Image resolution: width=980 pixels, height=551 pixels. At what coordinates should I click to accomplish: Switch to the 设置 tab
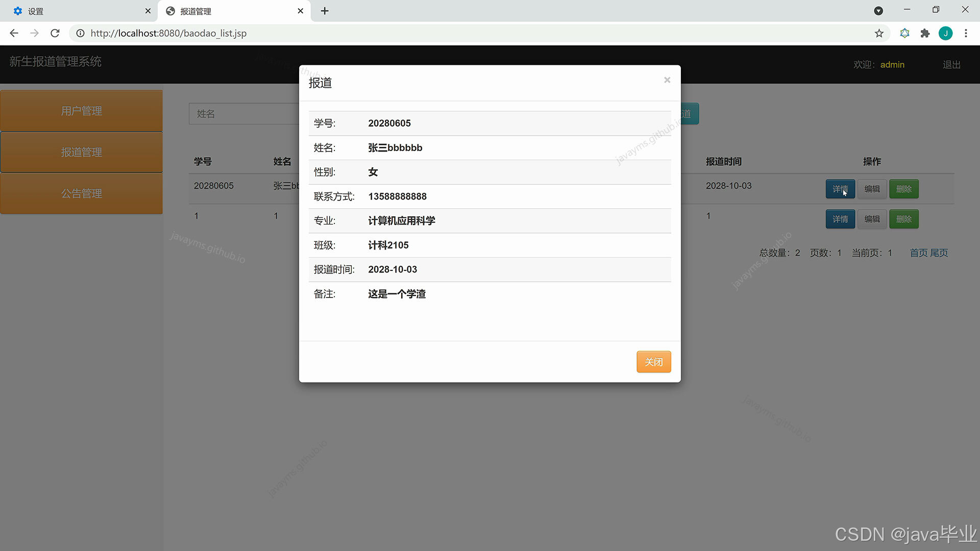pos(79,11)
